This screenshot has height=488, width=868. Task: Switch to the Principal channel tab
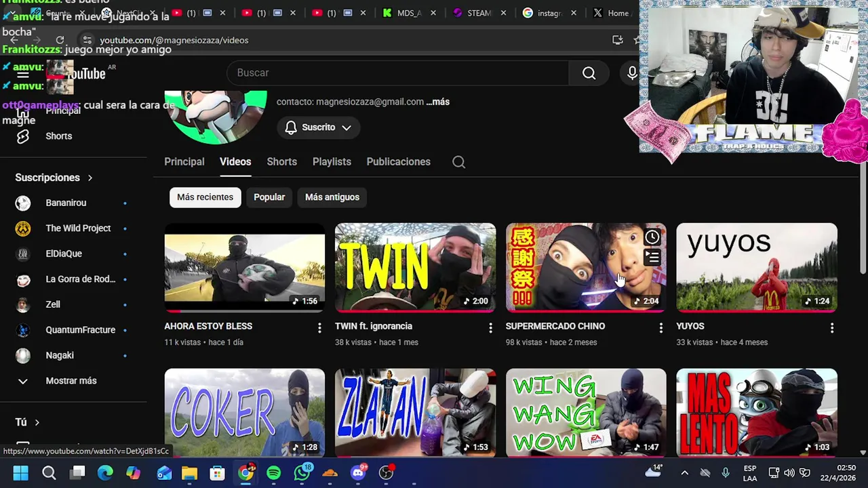pos(184,162)
